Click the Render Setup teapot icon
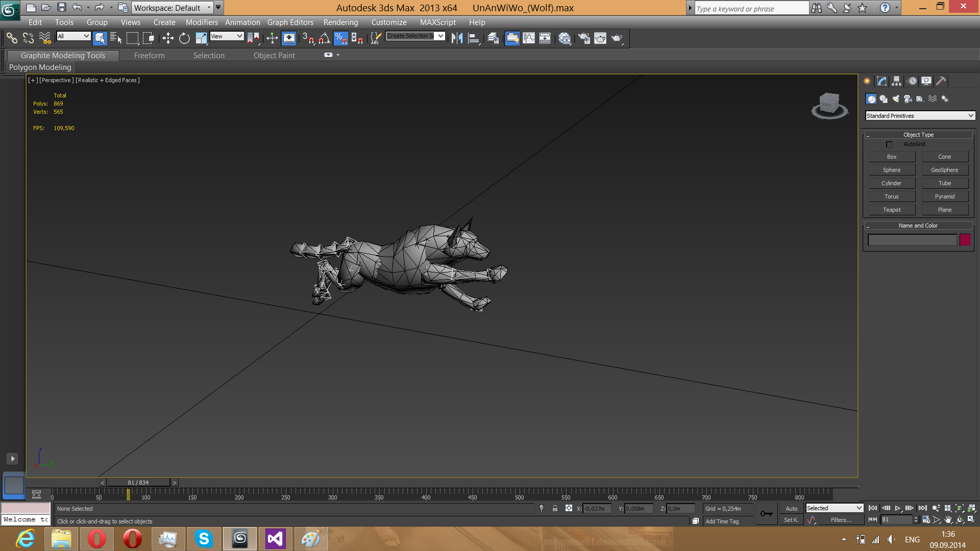 tap(584, 38)
